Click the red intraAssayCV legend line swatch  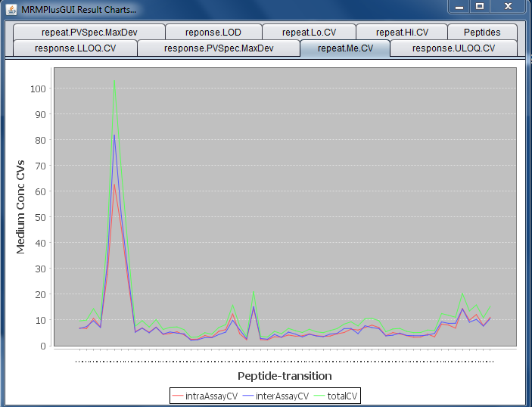click(x=178, y=396)
